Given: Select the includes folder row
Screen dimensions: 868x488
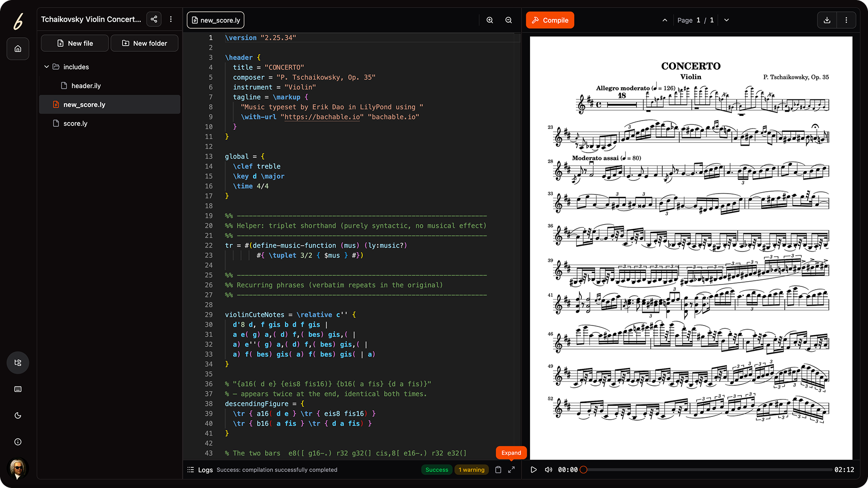Looking at the screenshot, I should [x=110, y=67].
